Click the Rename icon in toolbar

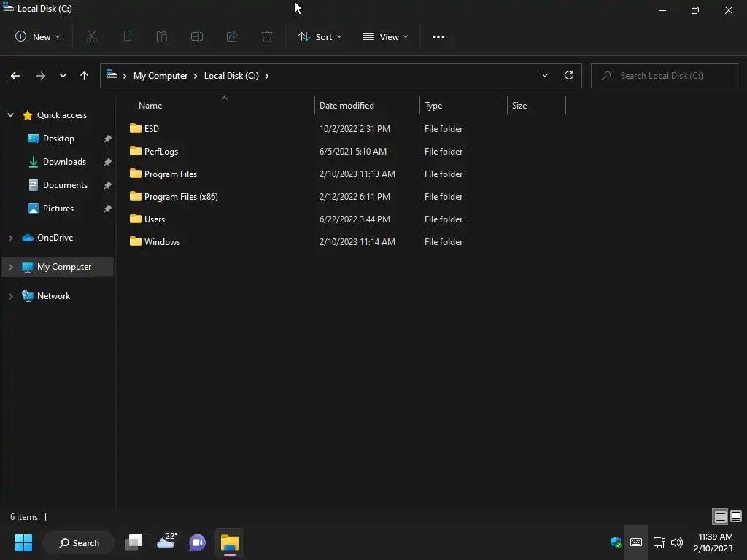tap(197, 36)
